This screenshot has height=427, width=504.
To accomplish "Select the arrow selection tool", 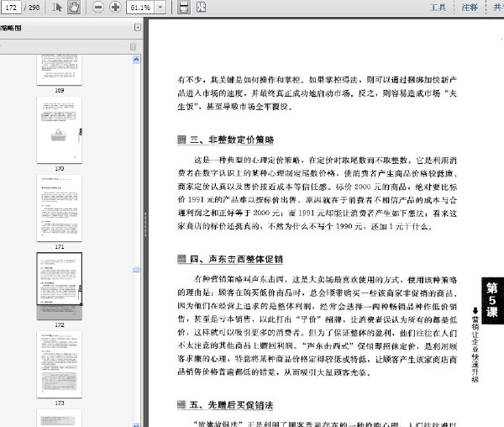I will pos(57,7).
